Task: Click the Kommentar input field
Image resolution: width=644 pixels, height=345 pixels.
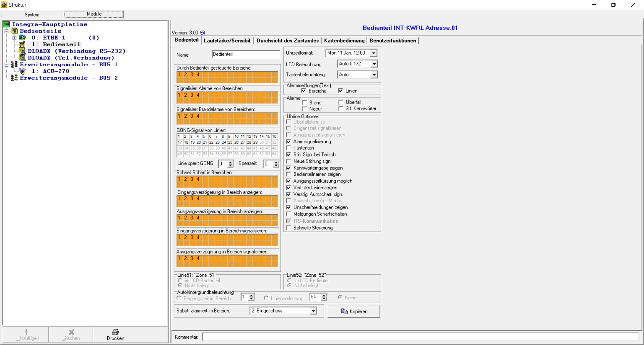Action: [x=420, y=337]
